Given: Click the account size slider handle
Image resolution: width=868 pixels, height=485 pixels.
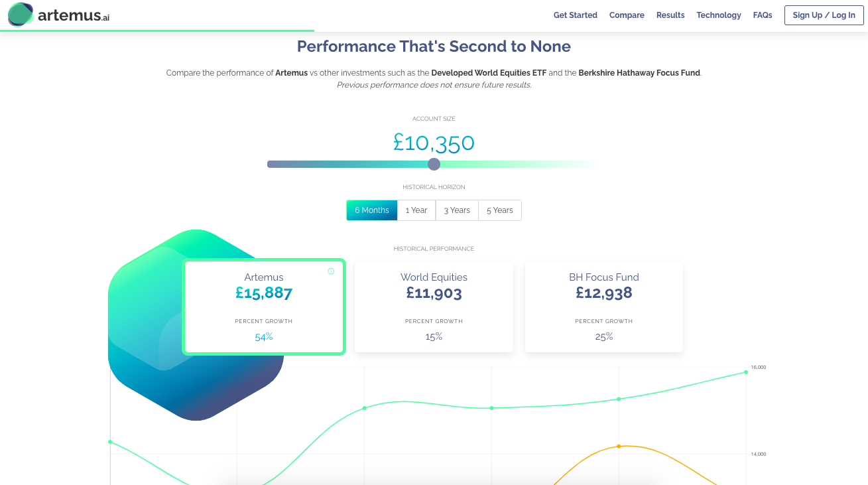Looking at the screenshot, I should coord(434,164).
